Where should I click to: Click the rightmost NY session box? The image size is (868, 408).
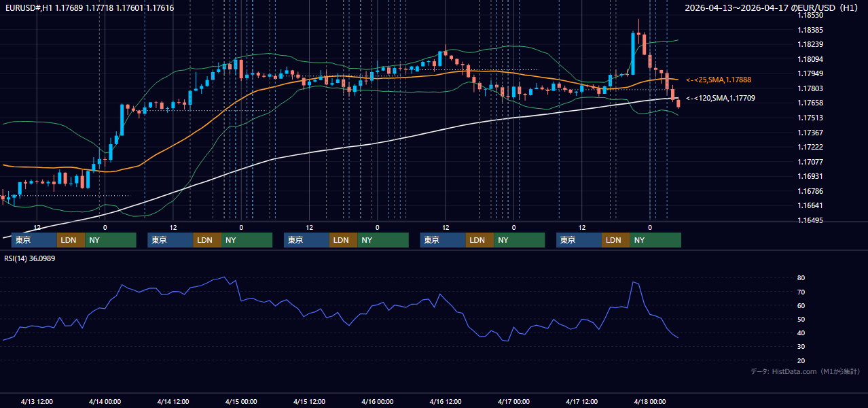point(655,240)
